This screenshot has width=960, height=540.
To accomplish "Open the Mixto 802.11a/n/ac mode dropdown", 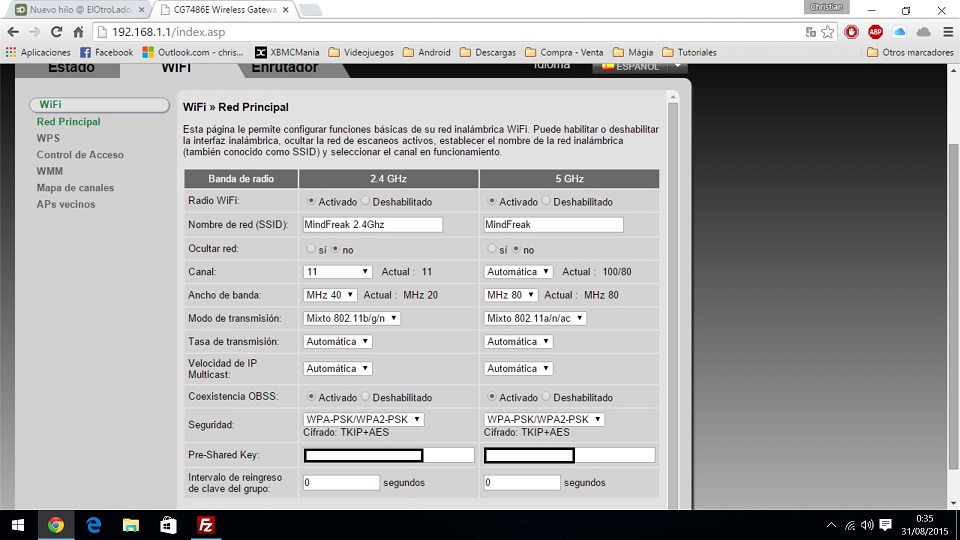I will click(535, 318).
